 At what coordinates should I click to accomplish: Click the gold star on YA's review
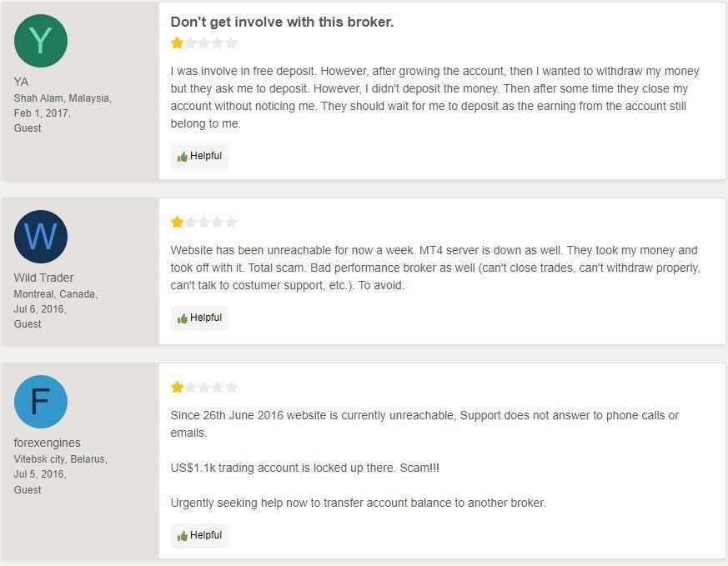pyautogui.click(x=177, y=43)
